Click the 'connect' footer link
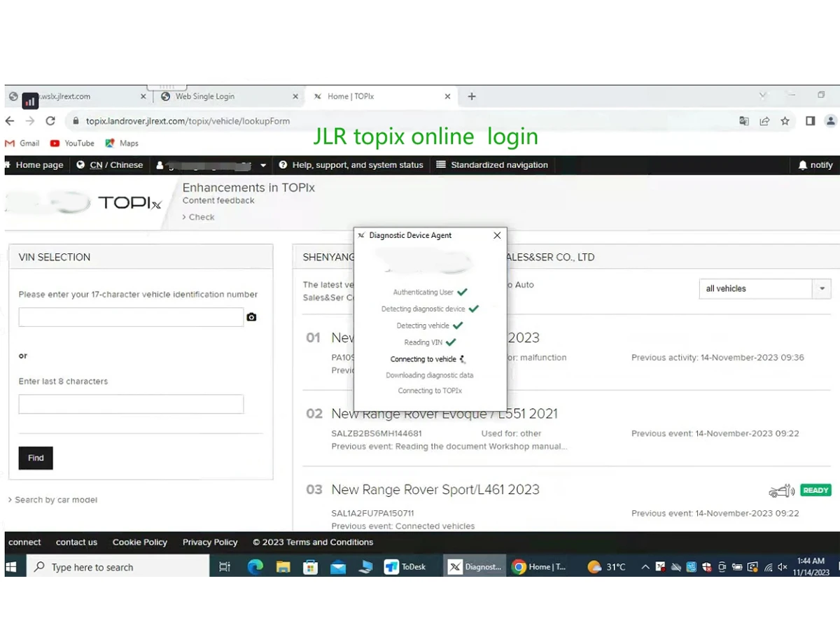Screen dimensions: 840x630 24,542
